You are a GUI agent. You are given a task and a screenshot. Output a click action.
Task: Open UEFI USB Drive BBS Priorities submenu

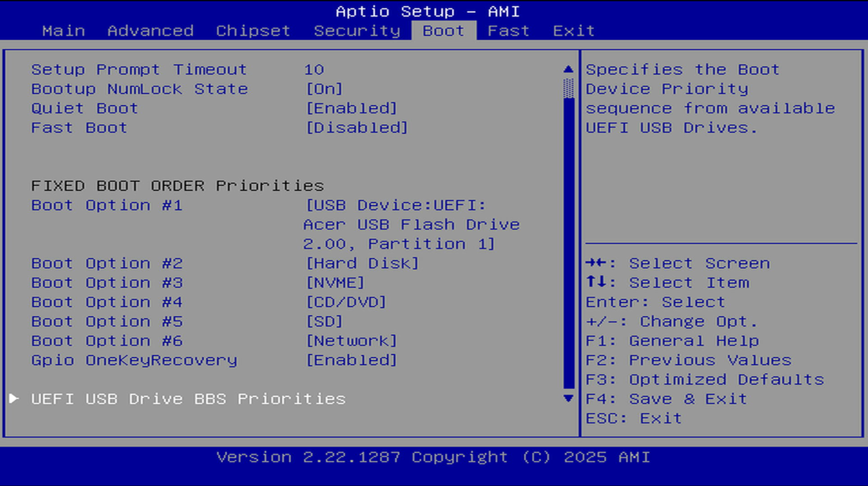[x=188, y=399]
